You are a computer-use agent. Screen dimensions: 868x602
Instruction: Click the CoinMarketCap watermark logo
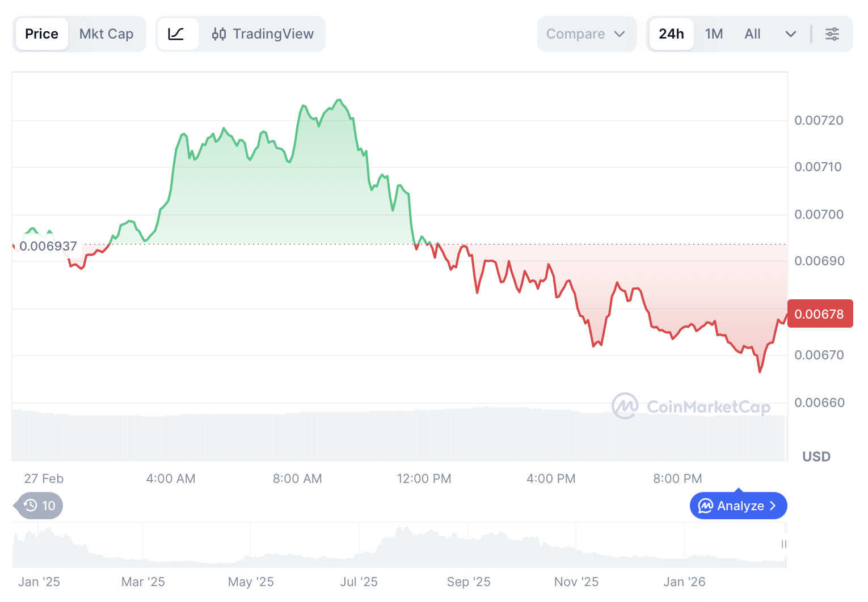(625, 406)
